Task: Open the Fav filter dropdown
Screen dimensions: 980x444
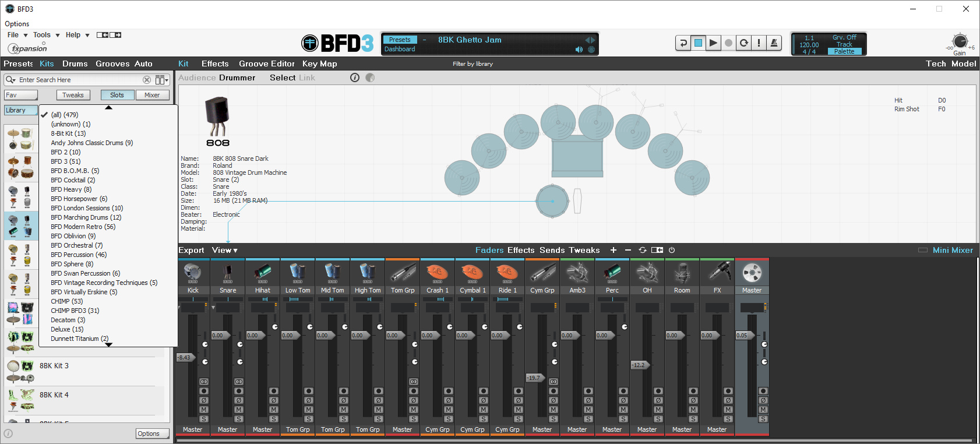Action: coord(21,95)
